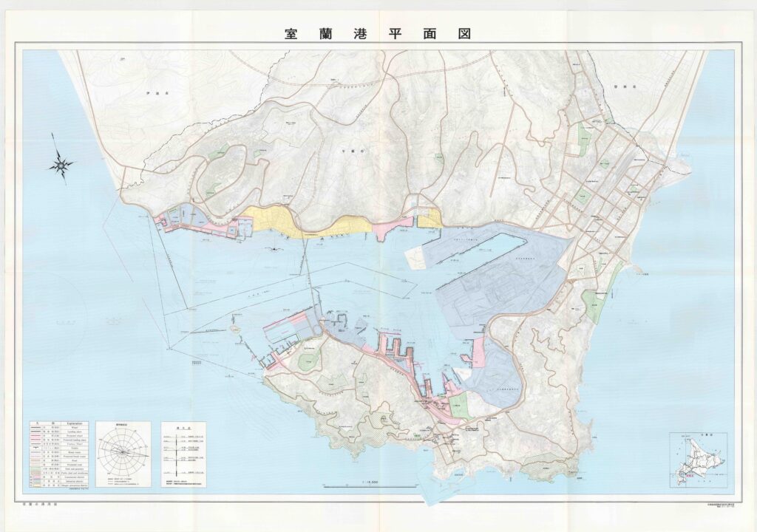Click the map title 室蘭港平面図

[378, 33]
